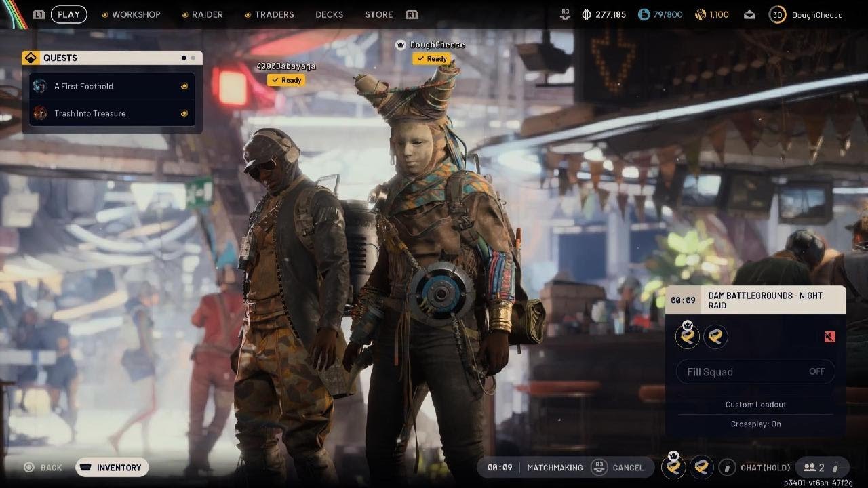Click the Back button

coord(44,467)
